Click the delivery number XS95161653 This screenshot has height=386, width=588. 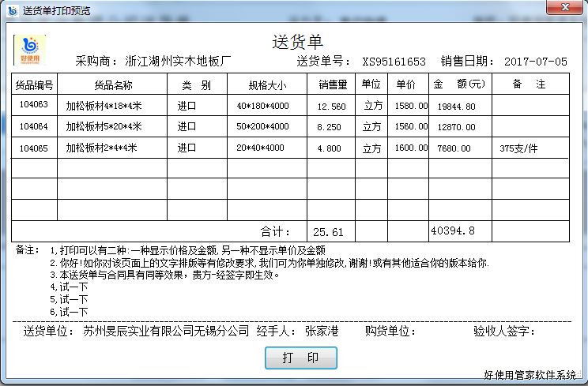394,62
